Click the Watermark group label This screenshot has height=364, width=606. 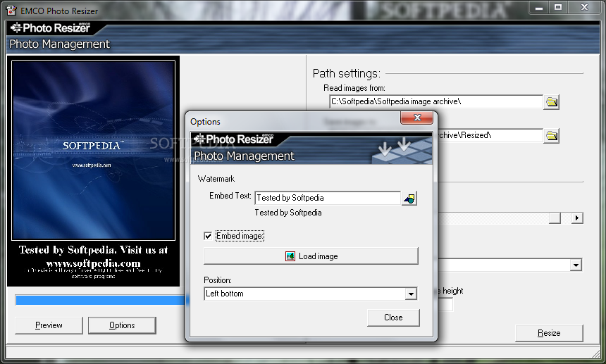pyautogui.click(x=216, y=179)
